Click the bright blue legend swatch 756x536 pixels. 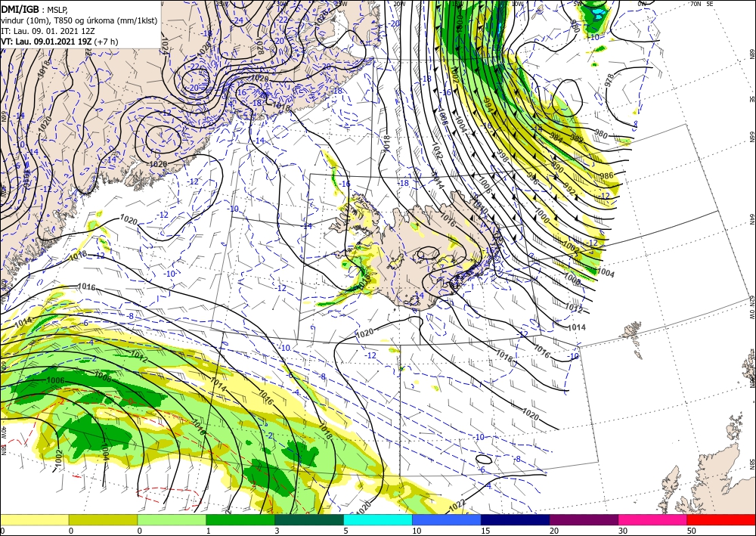pyautogui.click(x=447, y=519)
